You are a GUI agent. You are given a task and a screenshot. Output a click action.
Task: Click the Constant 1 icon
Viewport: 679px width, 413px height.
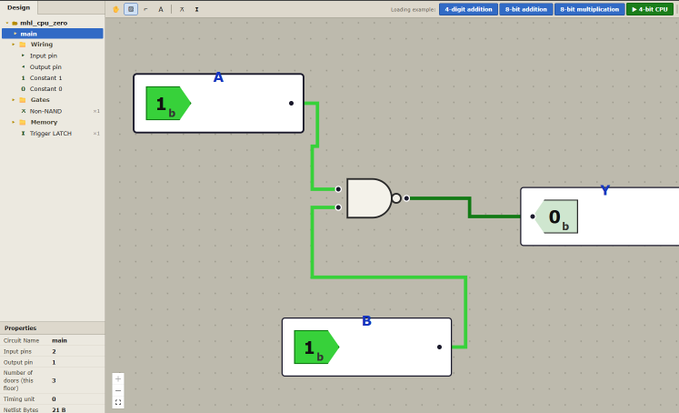click(x=23, y=78)
